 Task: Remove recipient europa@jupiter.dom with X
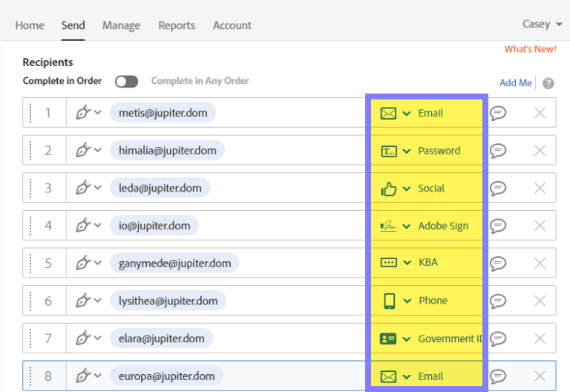[x=540, y=376]
